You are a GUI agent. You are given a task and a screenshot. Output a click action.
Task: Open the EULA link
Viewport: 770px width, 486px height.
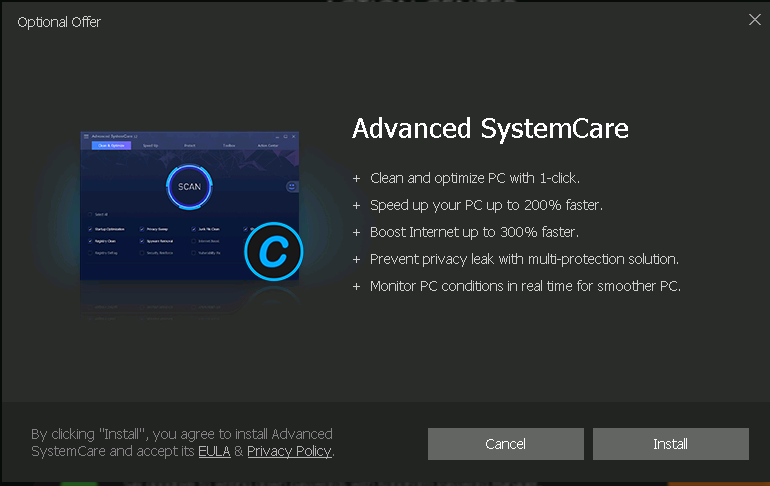pos(214,451)
